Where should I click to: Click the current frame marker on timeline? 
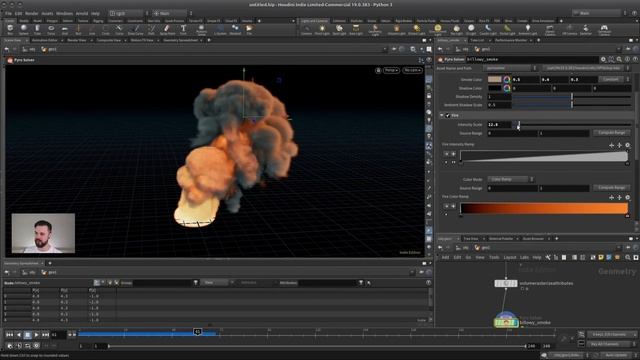click(198, 332)
